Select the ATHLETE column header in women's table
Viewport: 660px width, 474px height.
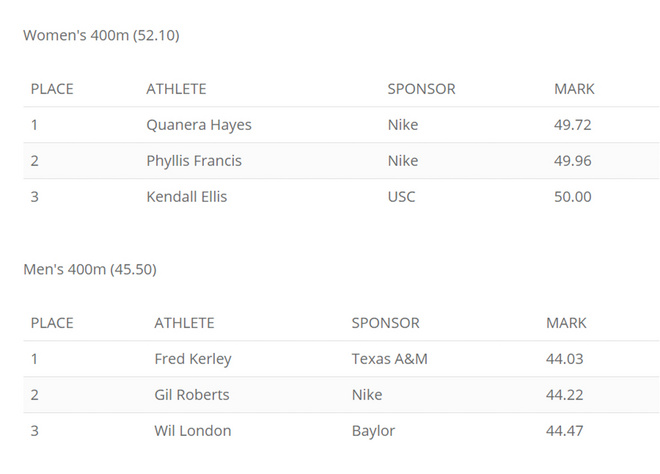[176, 89]
